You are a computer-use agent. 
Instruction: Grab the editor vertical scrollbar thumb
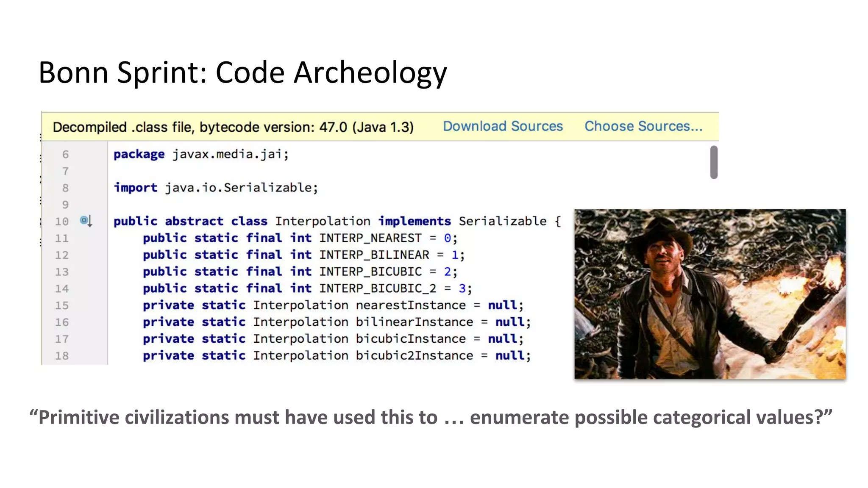point(714,162)
